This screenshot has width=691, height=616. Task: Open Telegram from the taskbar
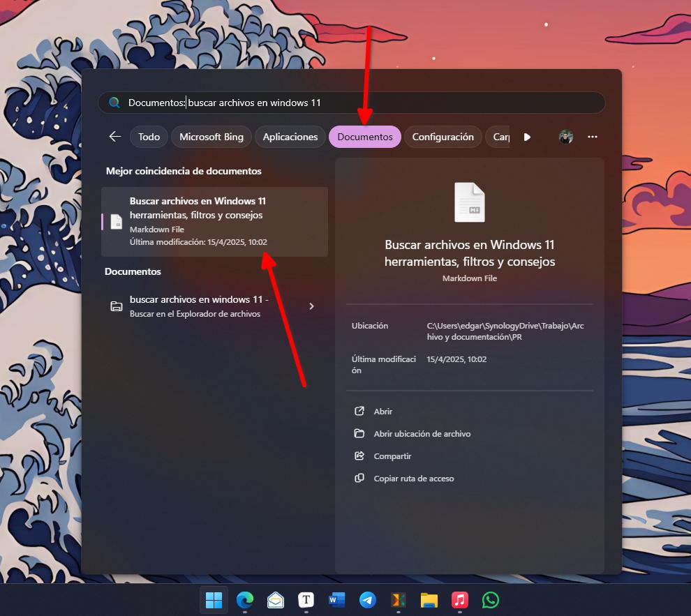point(368,600)
